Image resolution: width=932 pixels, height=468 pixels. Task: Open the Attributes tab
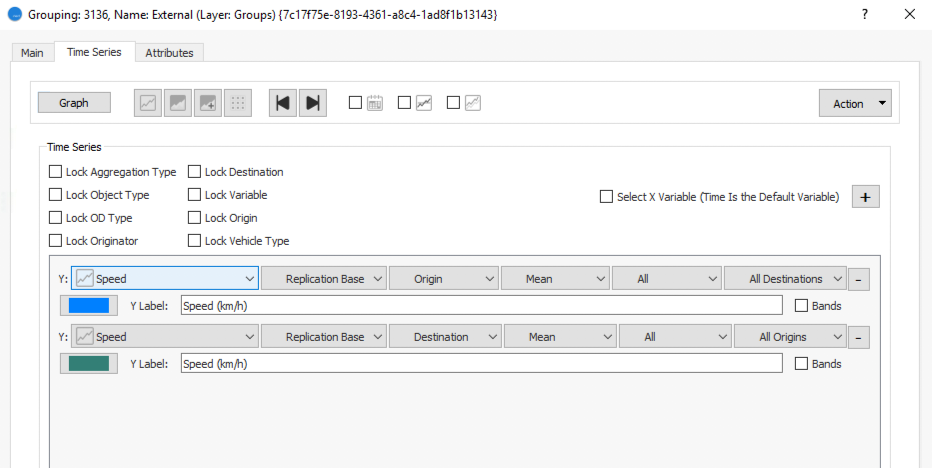pyautogui.click(x=169, y=52)
